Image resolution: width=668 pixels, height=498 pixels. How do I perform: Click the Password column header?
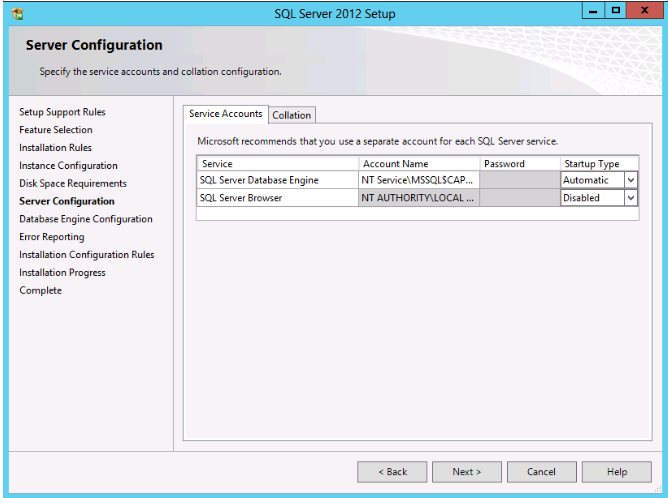coord(520,164)
